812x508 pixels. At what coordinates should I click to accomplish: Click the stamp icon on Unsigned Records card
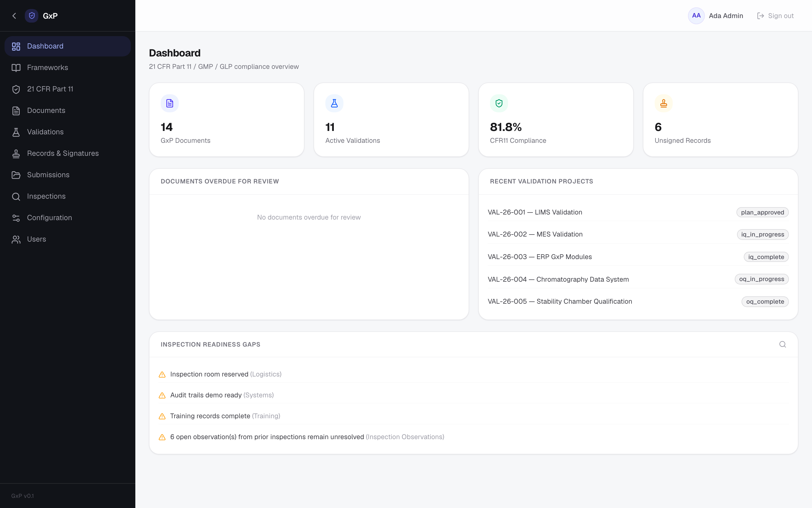tap(664, 103)
